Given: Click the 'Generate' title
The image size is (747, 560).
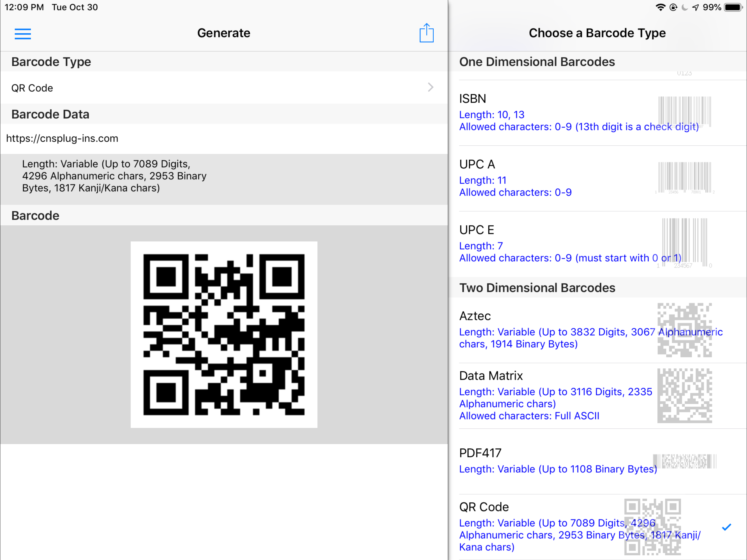Looking at the screenshot, I should pyautogui.click(x=224, y=33).
